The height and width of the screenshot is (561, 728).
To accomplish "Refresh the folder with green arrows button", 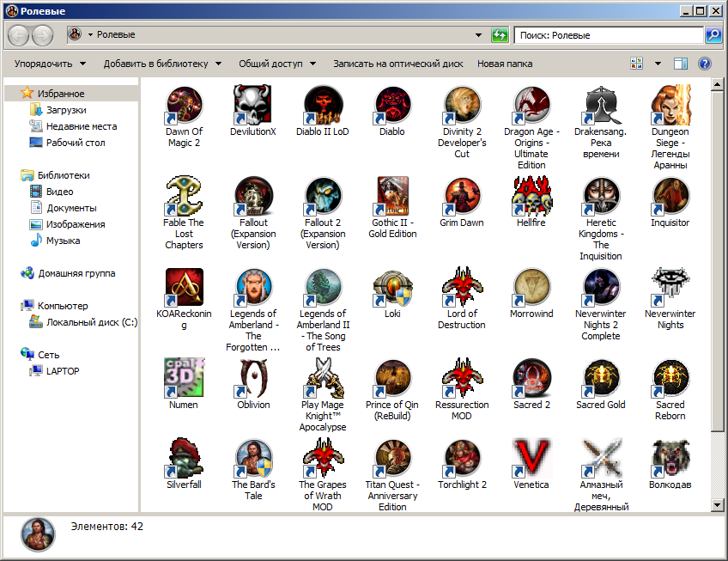I will pyautogui.click(x=500, y=35).
